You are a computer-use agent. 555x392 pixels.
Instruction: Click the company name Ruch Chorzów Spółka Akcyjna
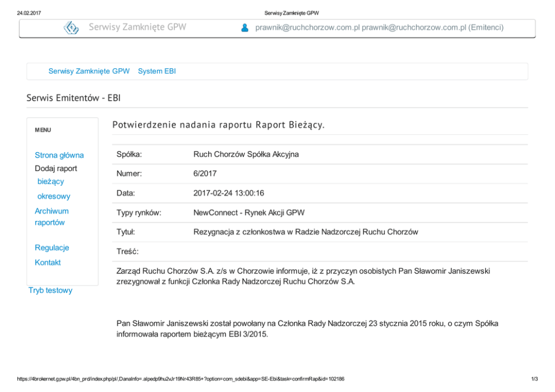[246, 154]
